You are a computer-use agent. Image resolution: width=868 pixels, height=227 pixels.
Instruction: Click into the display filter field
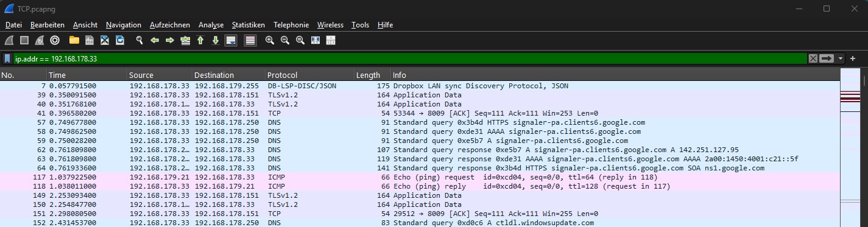pyautogui.click(x=410, y=58)
